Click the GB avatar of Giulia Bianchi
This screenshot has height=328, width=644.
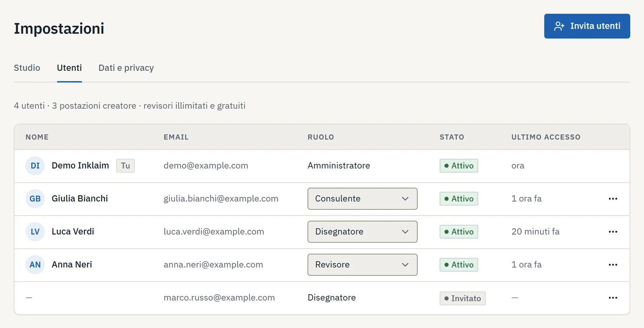pyautogui.click(x=35, y=199)
